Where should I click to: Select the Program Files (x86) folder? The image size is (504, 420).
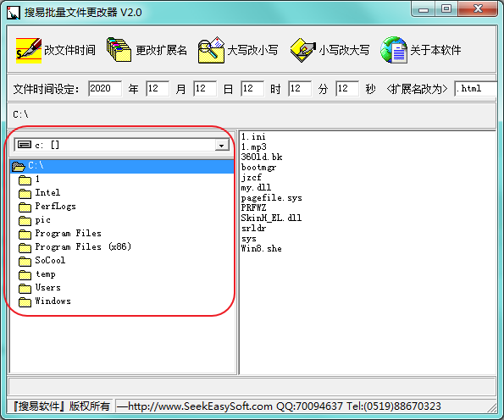(x=83, y=246)
